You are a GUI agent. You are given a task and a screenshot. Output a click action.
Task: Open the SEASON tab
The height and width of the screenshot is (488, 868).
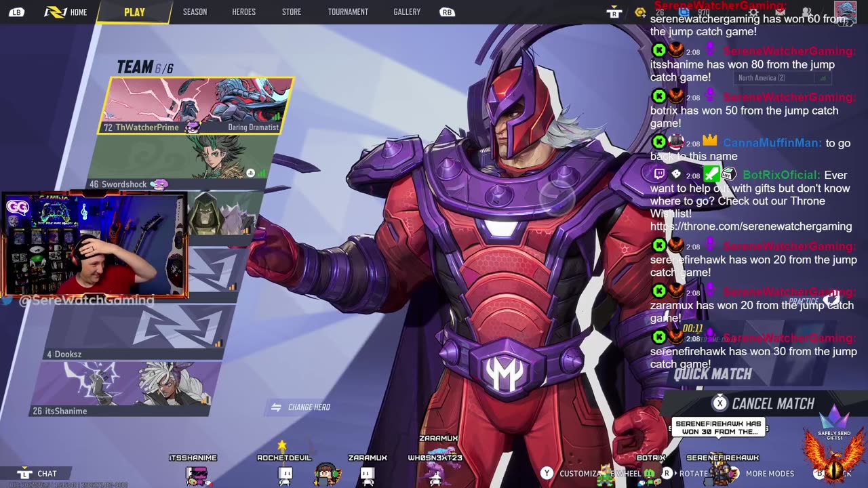(x=195, y=12)
